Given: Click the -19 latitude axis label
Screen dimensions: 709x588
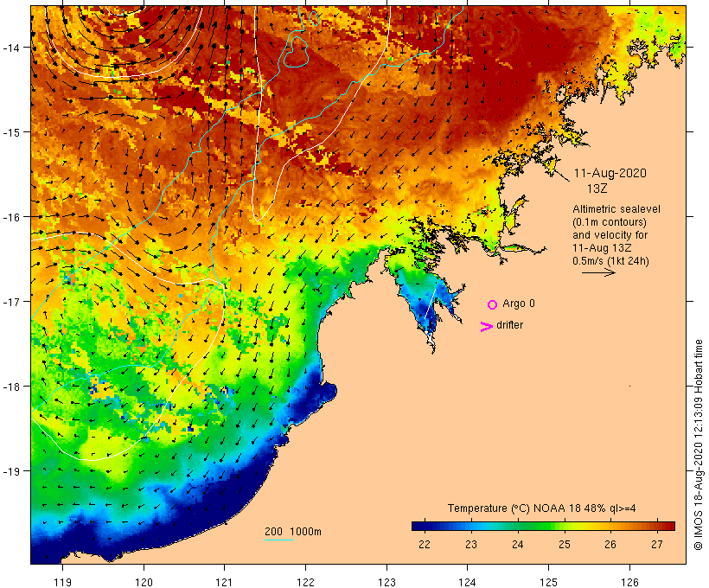Looking at the screenshot, I should 10,471.
